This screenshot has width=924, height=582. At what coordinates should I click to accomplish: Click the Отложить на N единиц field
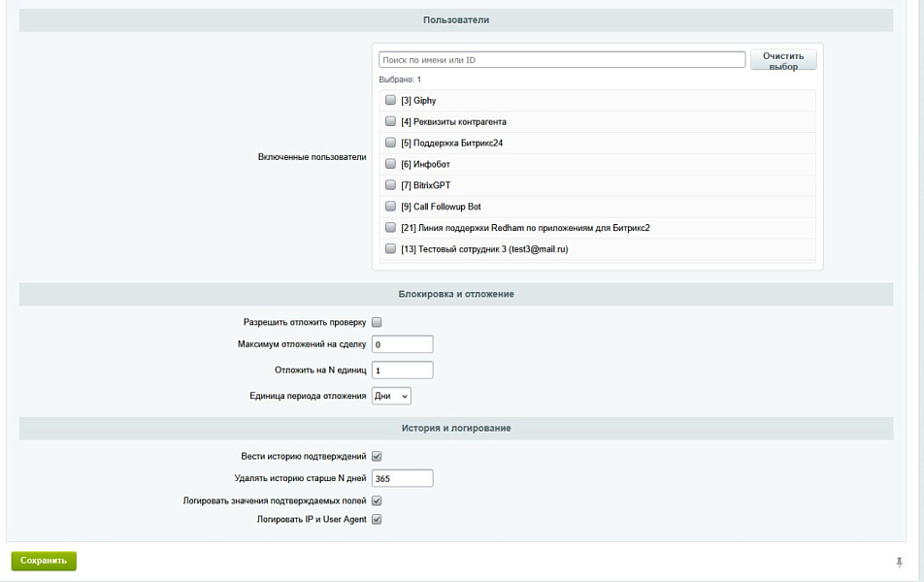point(403,370)
